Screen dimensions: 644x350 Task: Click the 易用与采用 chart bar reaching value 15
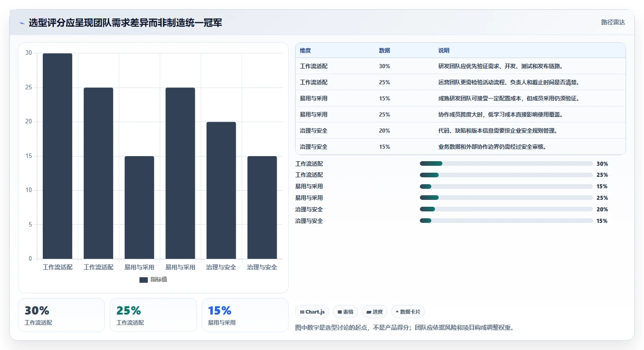click(x=139, y=207)
